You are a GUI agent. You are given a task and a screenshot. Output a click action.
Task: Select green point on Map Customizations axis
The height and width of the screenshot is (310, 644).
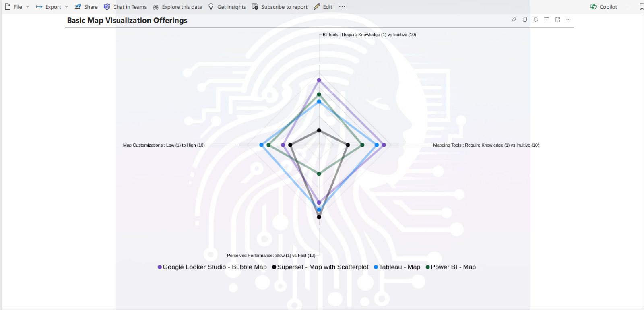[x=268, y=145]
